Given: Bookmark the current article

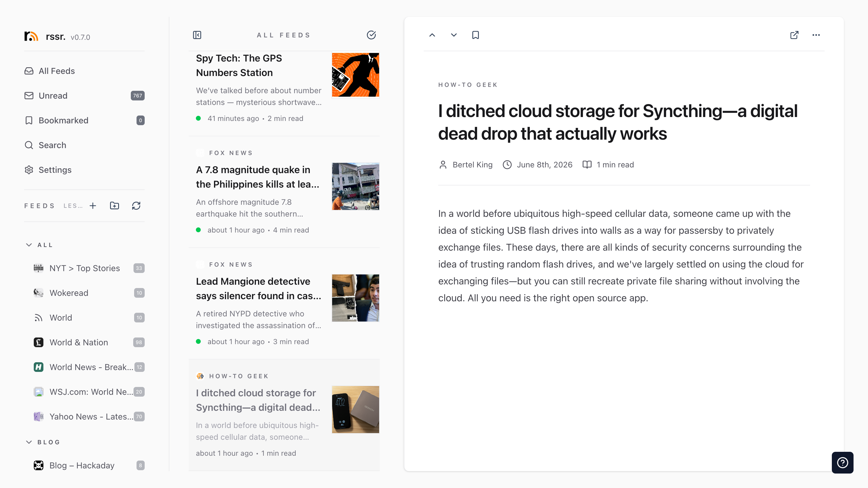Looking at the screenshot, I should pos(476,35).
